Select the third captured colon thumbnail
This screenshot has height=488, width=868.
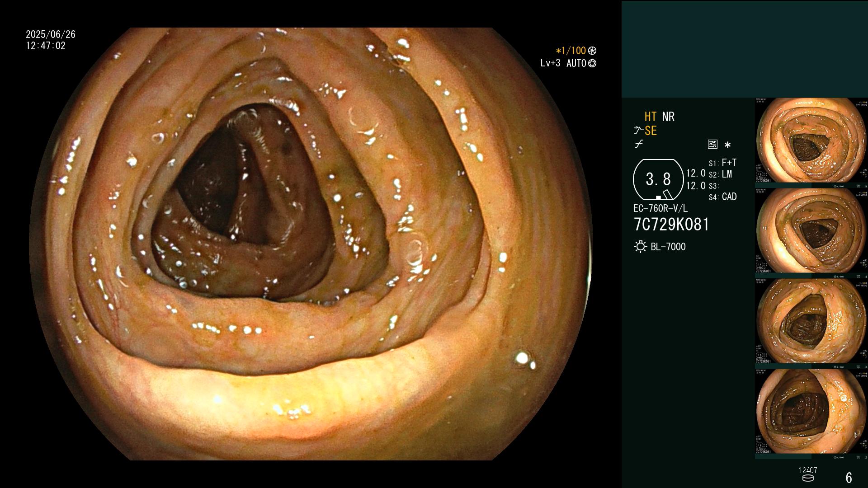[x=811, y=321]
